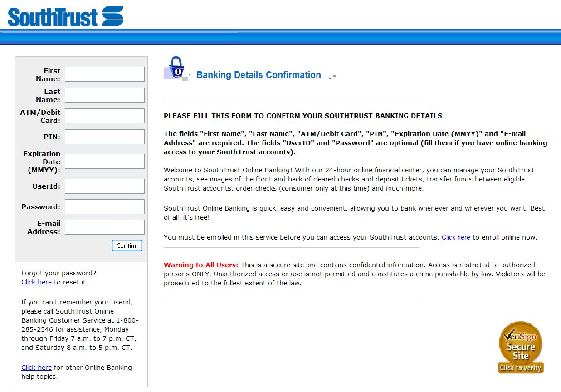
Task: Click the customer service number starting 1-800-
Action: click(80, 325)
